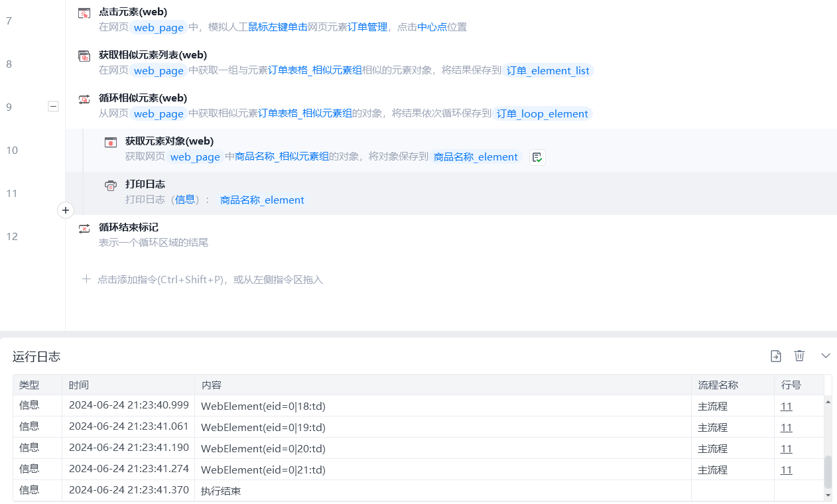Click the green check note icon on step 10
This screenshot has height=504, width=837.
tap(537, 157)
